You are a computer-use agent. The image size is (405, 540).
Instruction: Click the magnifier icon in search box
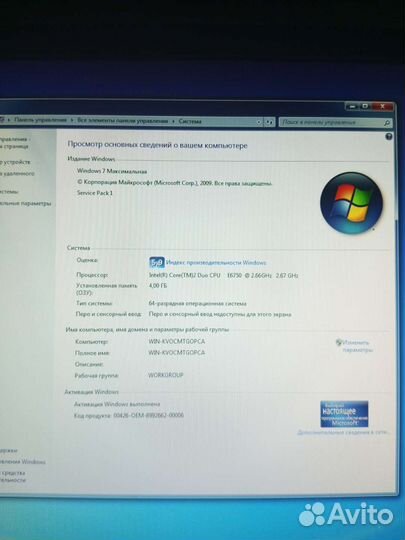pyautogui.click(x=387, y=122)
